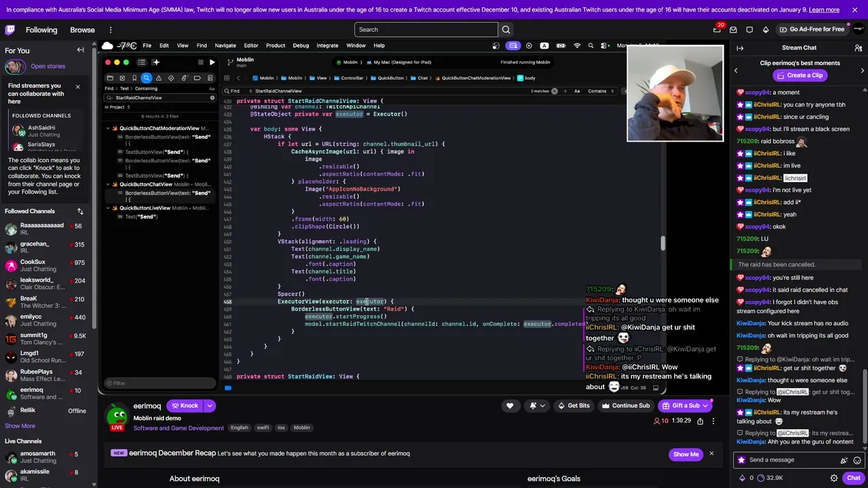This screenshot has height=488, width=868.
Task: Open the Twitch home logo
Action: coord(10,30)
